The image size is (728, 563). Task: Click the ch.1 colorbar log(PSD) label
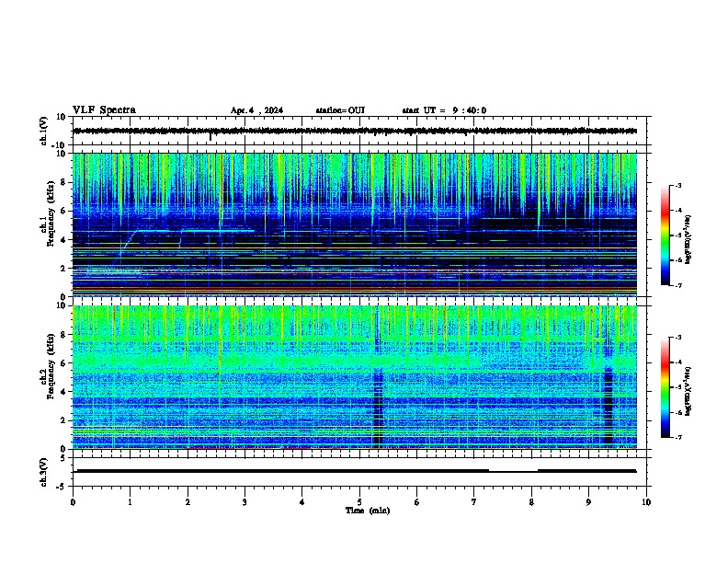tap(688, 239)
